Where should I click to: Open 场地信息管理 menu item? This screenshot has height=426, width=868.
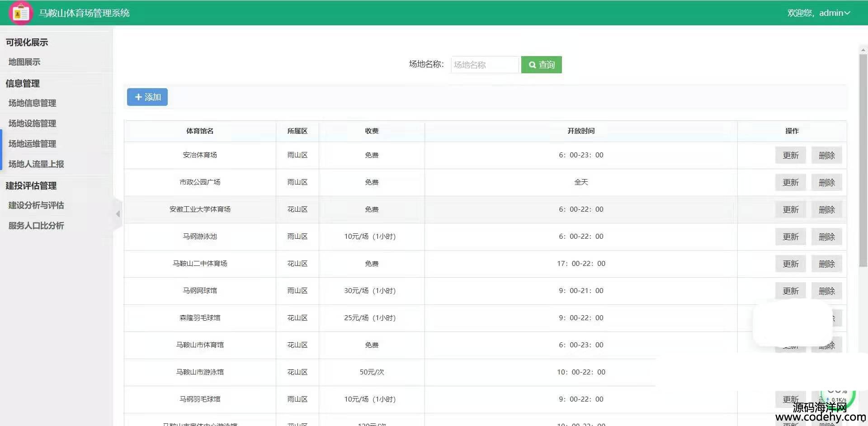click(x=32, y=103)
